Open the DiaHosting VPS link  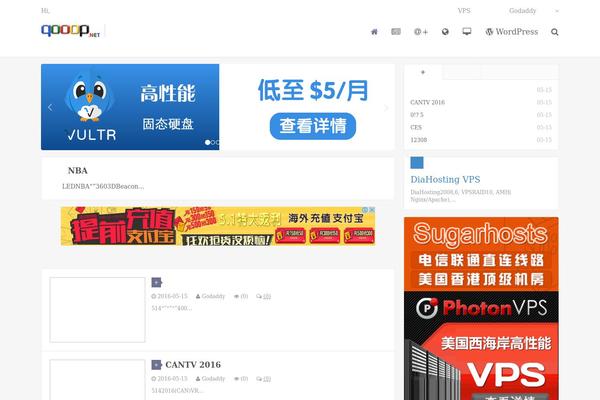tap(445, 180)
